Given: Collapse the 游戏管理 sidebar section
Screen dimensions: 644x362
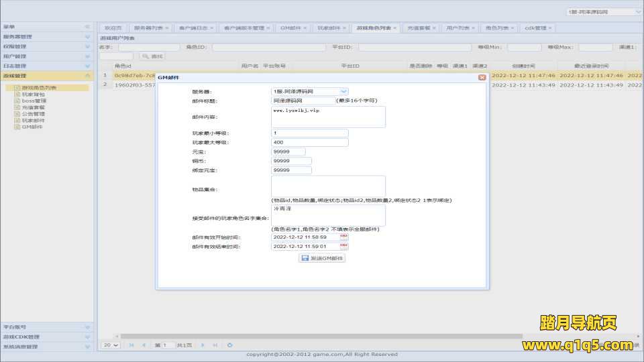Looking at the screenshot, I should click(87, 76).
